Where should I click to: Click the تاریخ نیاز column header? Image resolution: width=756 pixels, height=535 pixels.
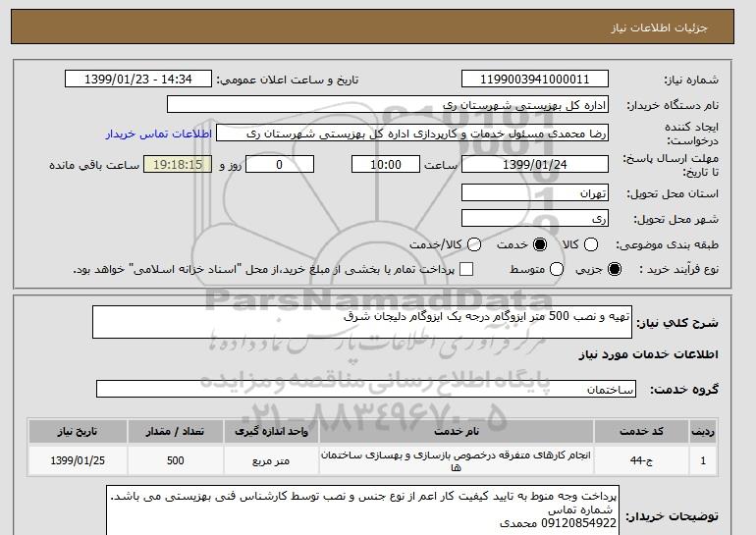point(78,431)
